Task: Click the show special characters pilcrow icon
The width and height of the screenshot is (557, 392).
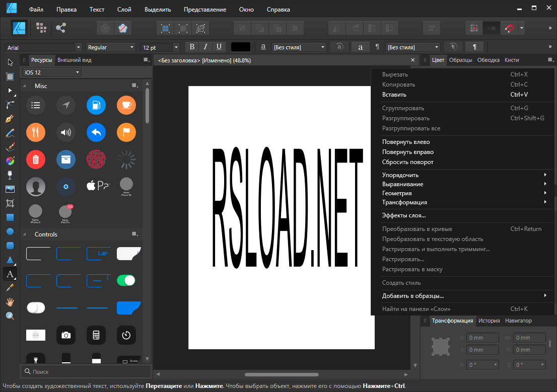Action: point(474,47)
